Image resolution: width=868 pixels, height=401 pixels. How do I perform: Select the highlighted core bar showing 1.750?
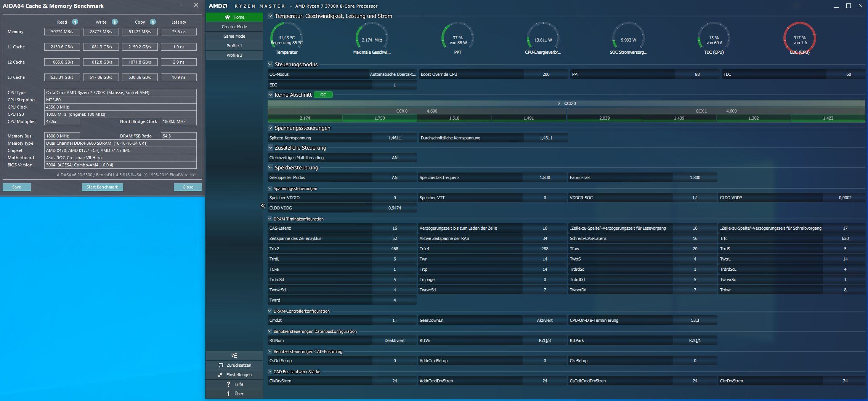click(x=380, y=118)
